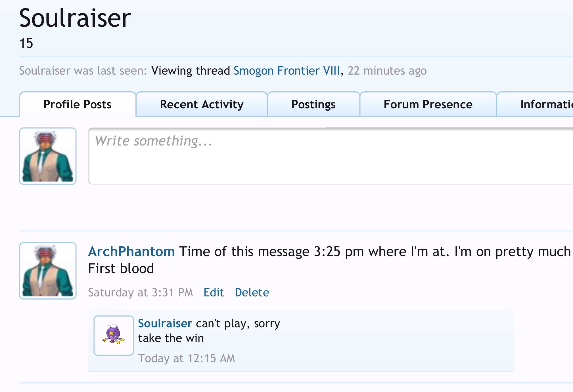
Task: Open the Recent Activity tab
Action: click(x=202, y=104)
